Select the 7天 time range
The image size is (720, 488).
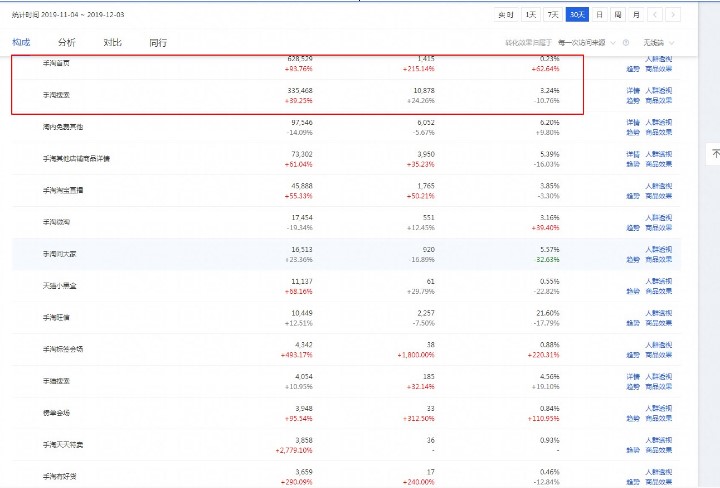tap(554, 15)
